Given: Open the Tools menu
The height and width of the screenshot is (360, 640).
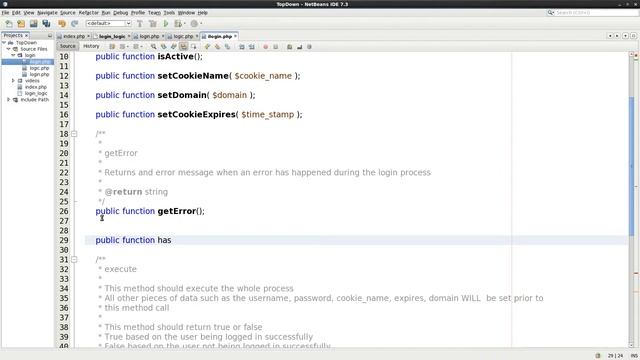Looking at the screenshot, I should point(169,13).
